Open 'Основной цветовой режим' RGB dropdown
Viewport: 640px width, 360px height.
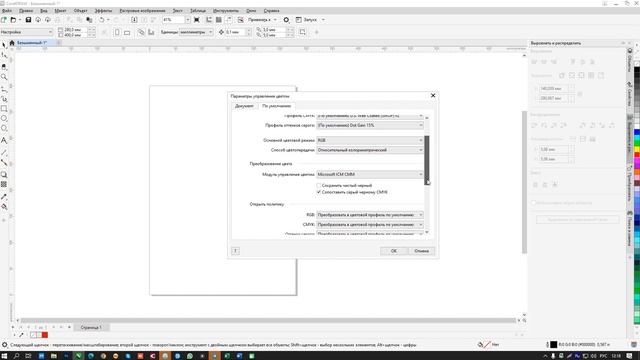tap(370, 140)
